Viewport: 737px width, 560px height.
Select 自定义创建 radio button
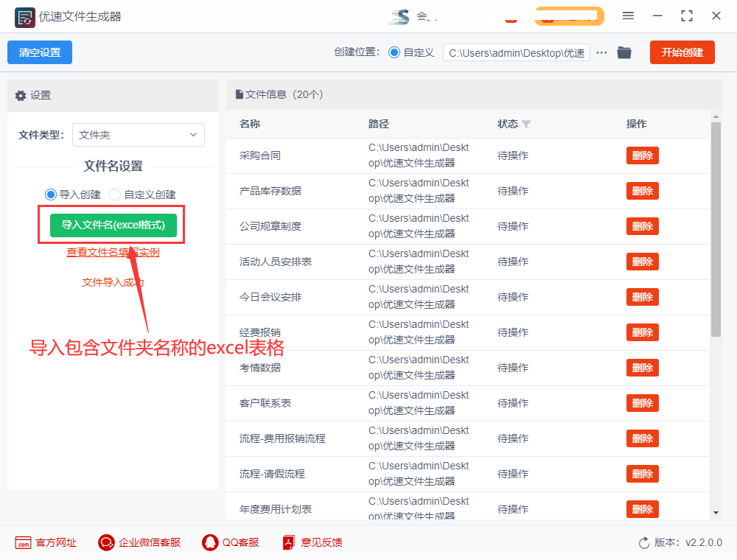[115, 195]
